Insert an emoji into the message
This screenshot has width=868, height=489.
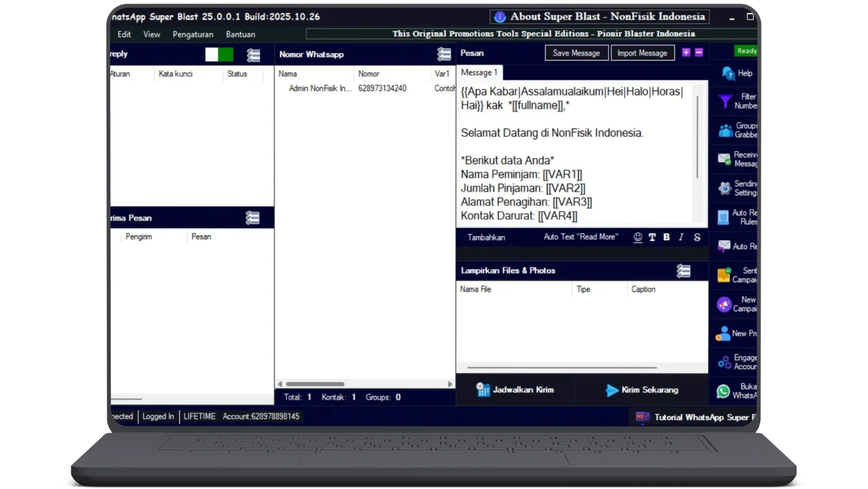point(638,237)
